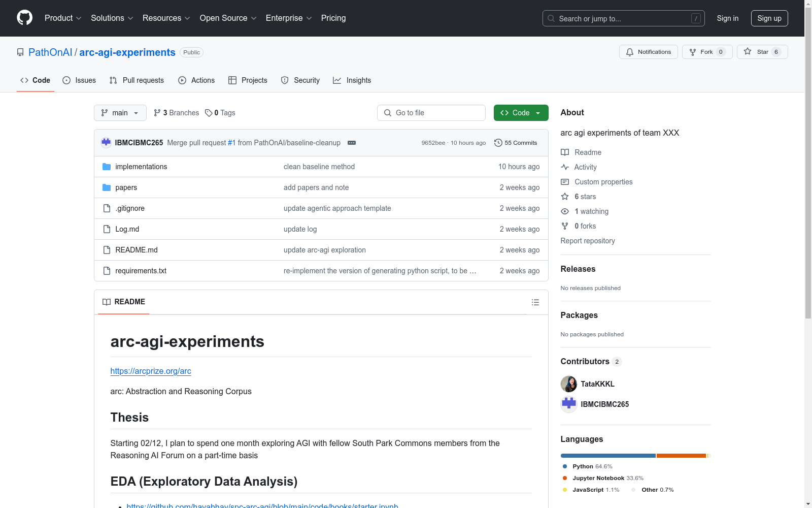View the 55 Commits history
Screen dimensions: 812x508
coord(516,143)
